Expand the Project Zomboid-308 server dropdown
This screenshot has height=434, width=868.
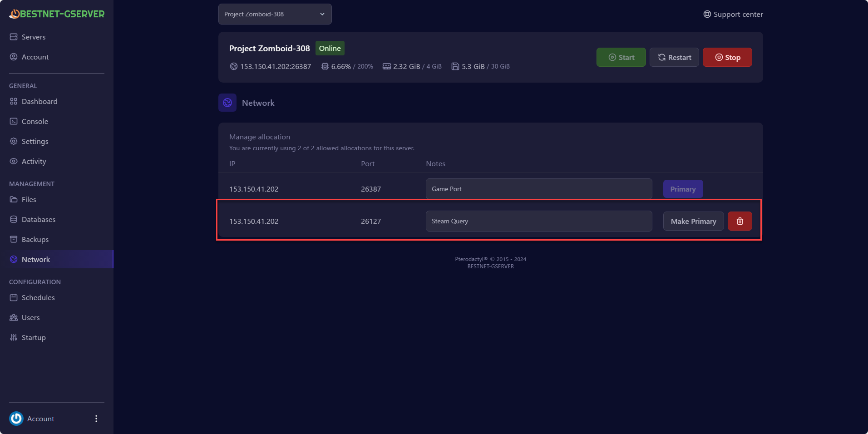pyautogui.click(x=275, y=14)
